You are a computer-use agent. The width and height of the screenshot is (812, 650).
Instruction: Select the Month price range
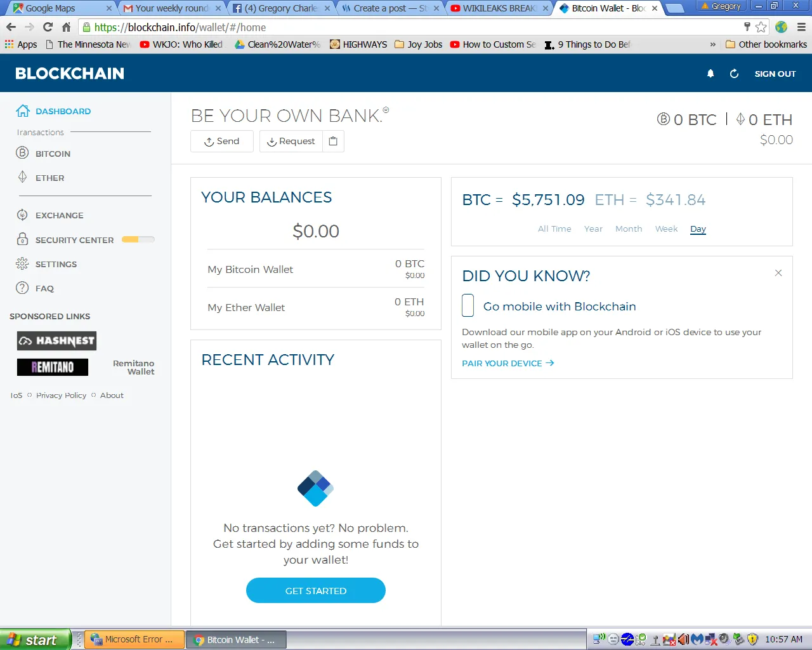629,229
